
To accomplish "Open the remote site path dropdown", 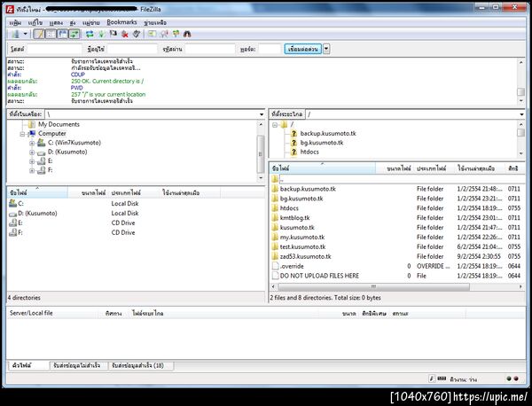I will click(521, 114).
